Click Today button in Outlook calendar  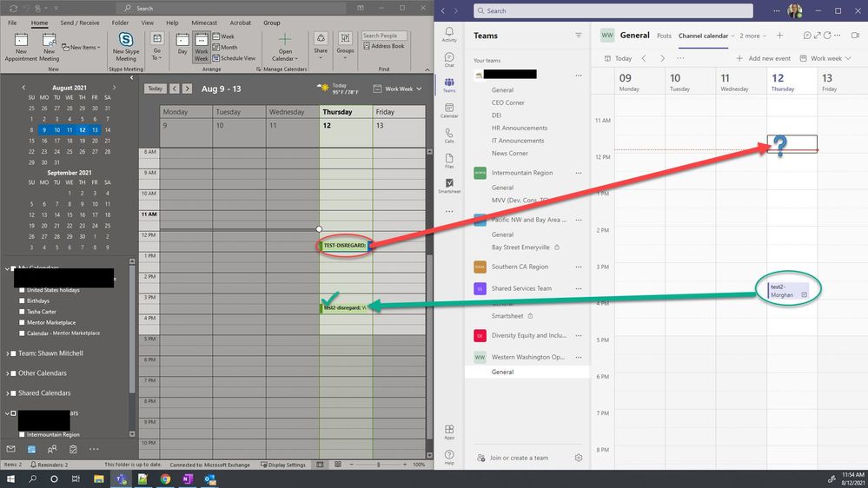155,89
